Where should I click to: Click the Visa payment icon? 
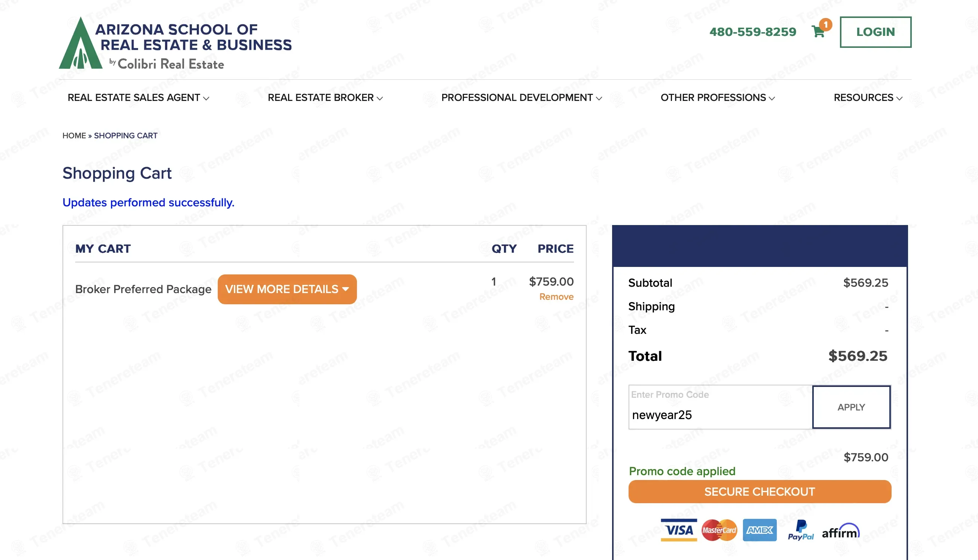tap(679, 530)
